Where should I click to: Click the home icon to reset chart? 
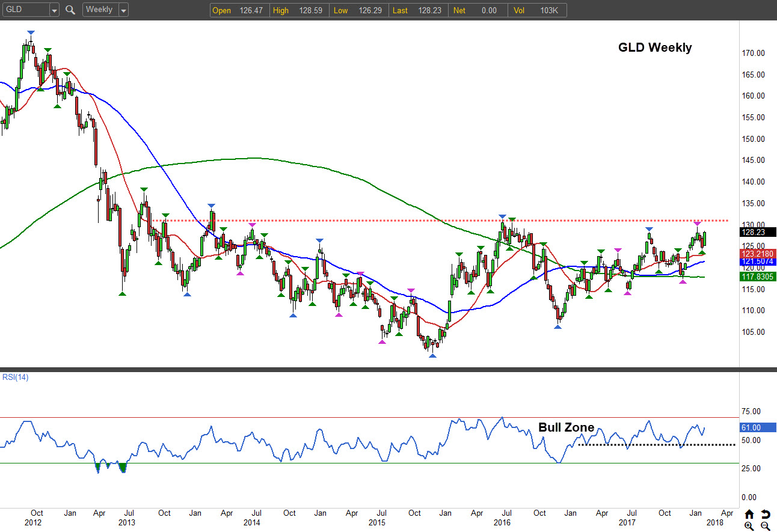pos(749,514)
